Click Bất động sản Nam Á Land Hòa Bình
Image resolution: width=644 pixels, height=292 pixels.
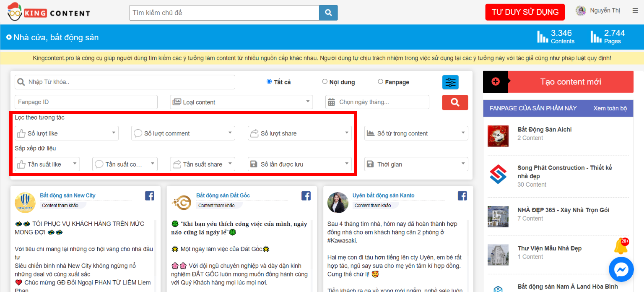pyautogui.click(x=568, y=287)
